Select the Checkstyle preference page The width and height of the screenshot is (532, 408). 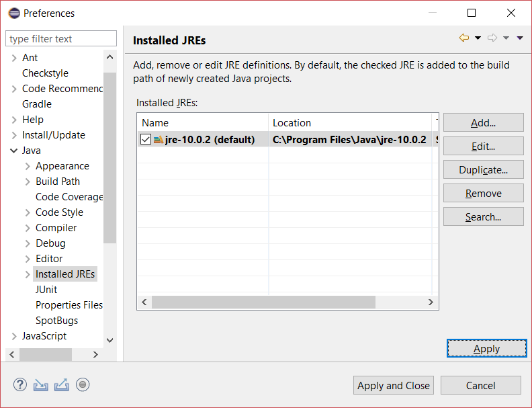[45, 73]
